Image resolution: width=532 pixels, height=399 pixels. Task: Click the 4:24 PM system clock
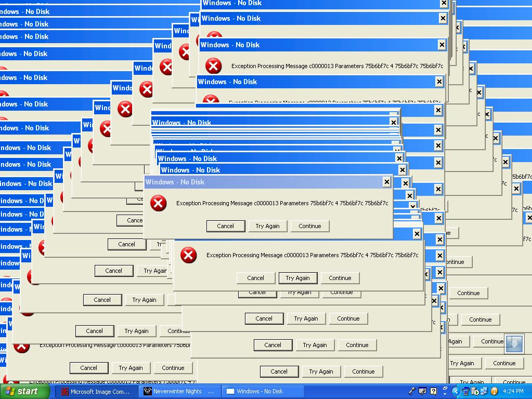tap(513, 392)
